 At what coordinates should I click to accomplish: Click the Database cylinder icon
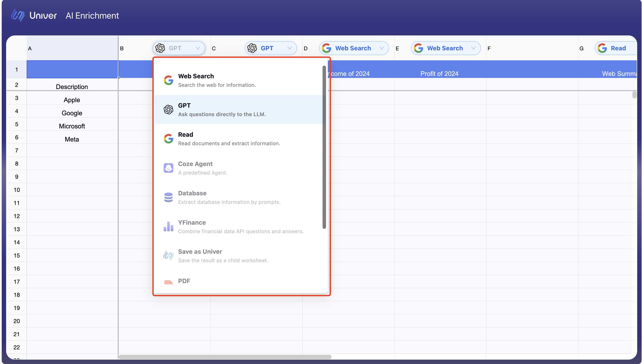tap(168, 197)
